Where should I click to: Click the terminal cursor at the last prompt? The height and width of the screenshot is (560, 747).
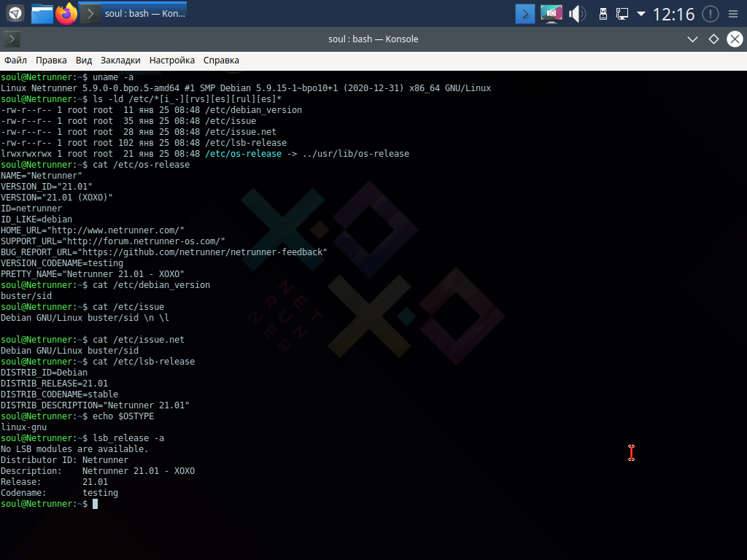[x=96, y=504]
